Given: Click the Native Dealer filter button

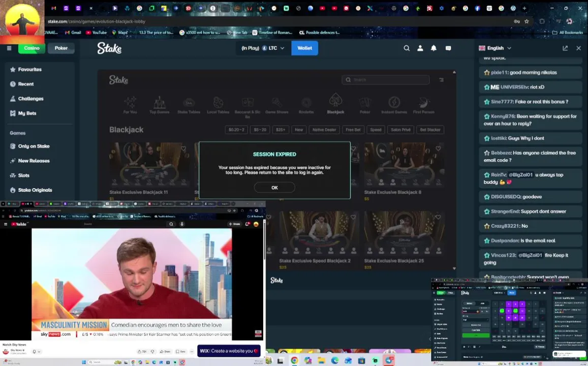Looking at the screenshot, I should pyautogui.click(x=324, y=130).
